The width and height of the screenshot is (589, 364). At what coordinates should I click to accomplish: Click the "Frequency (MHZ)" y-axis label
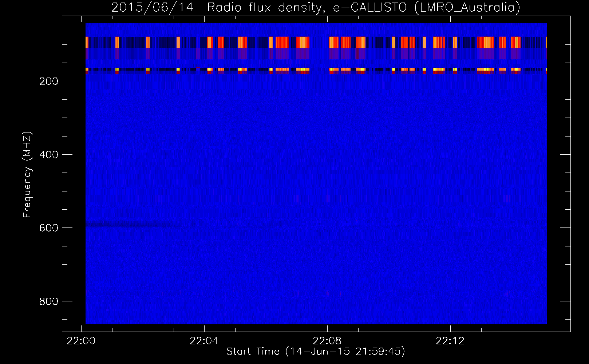(27, 175)
